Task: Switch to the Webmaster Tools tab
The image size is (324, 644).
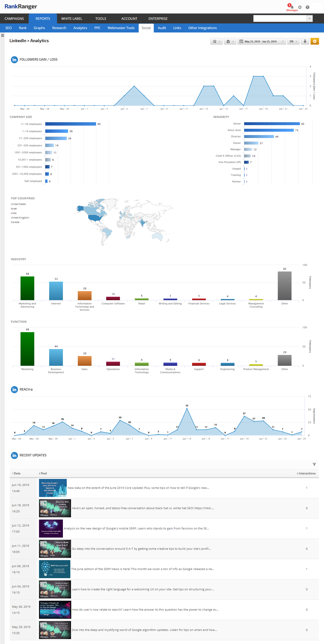Action: [121, 28]
